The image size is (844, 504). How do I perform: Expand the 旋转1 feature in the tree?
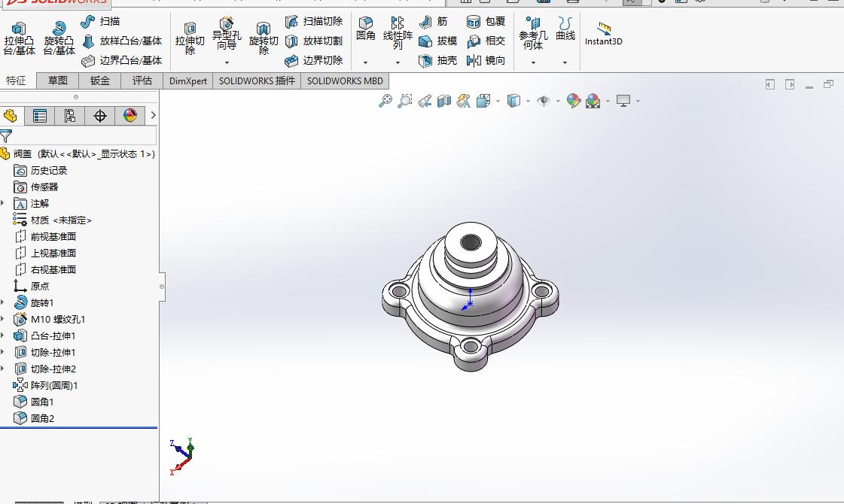pyautogui.click(x=3, y=302)
